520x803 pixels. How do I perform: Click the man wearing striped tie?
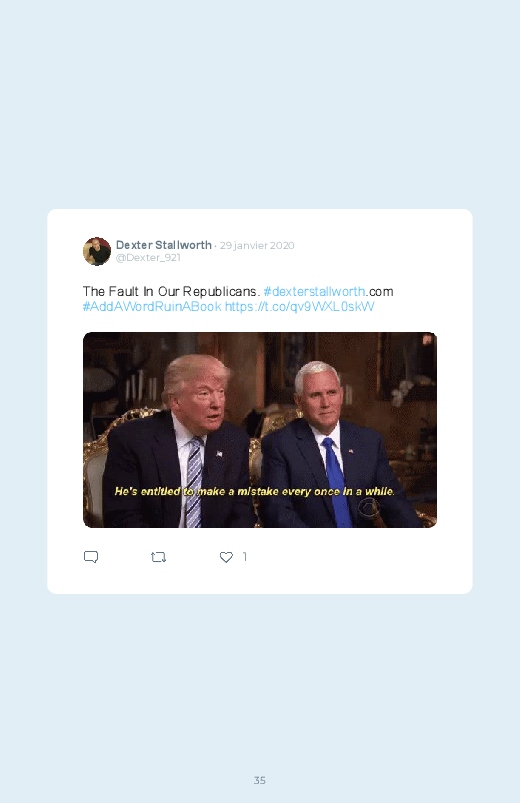(184, 443)
